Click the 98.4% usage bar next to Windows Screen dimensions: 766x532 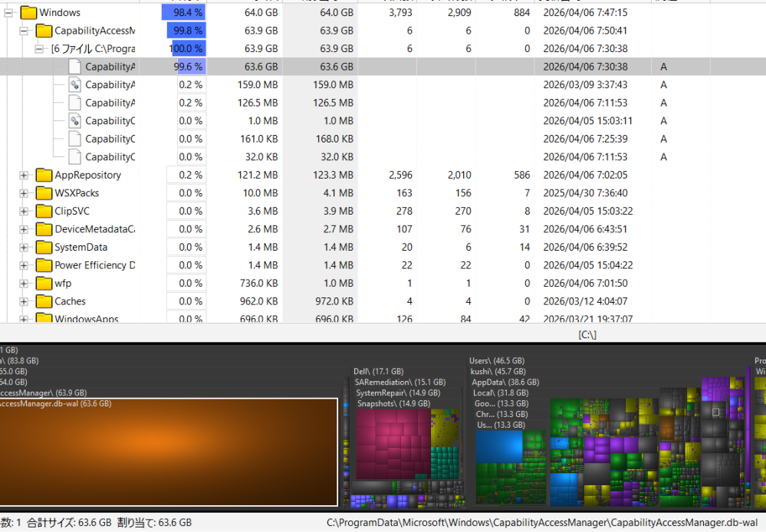click(182, 12)
